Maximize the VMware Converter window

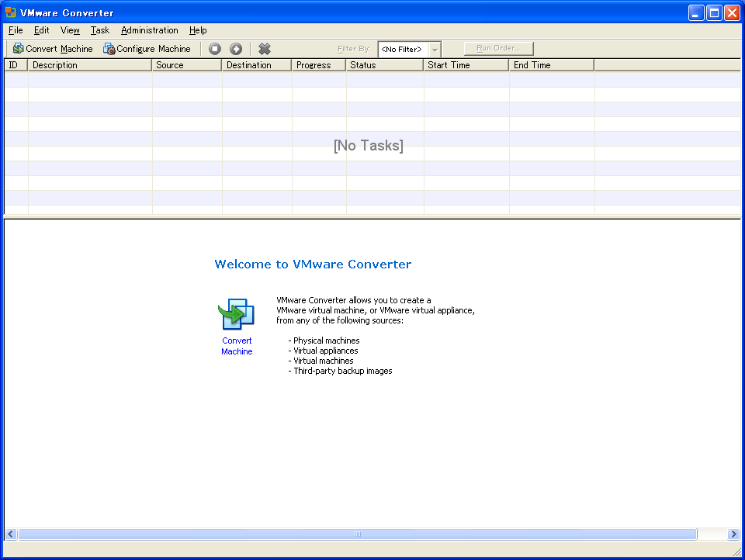714,13
